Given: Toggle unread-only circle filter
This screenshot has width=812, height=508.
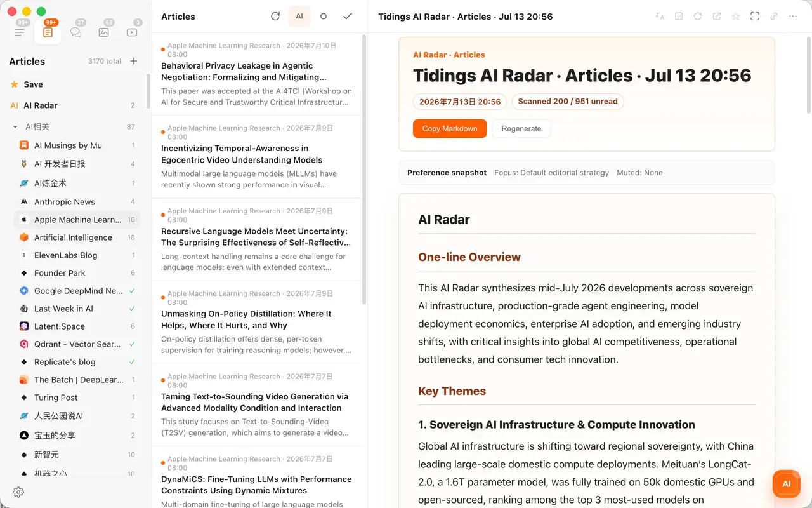Looking at the screenshot, I should pyautogui.click(x=324, y=17).
